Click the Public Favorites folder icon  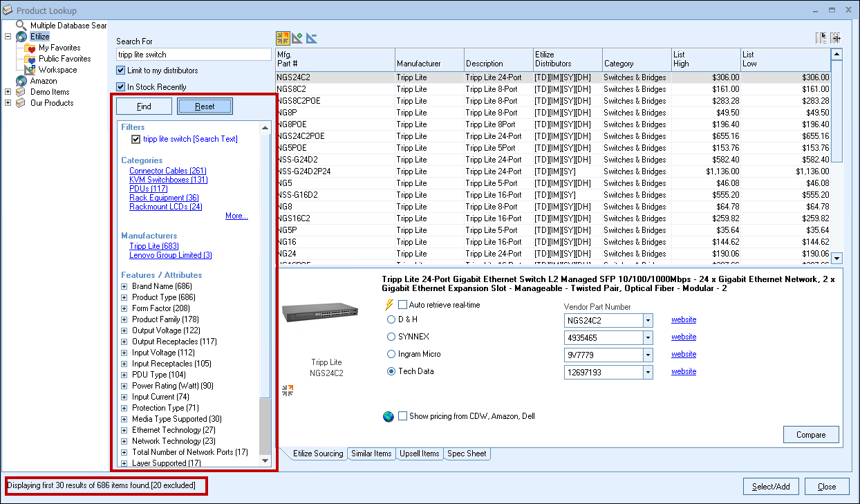point(30,59)
